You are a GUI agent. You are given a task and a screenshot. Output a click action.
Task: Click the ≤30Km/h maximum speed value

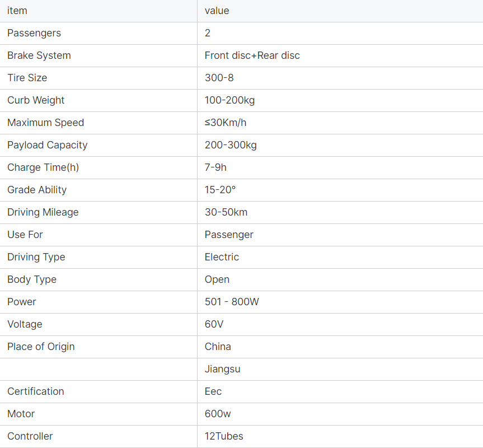click(x=225, y=123)
